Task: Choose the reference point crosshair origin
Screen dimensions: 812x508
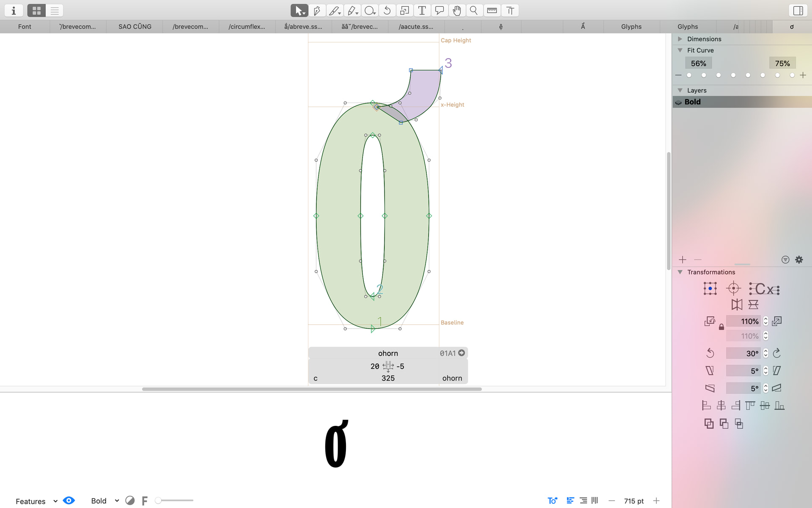Action: tap(733, 289)
